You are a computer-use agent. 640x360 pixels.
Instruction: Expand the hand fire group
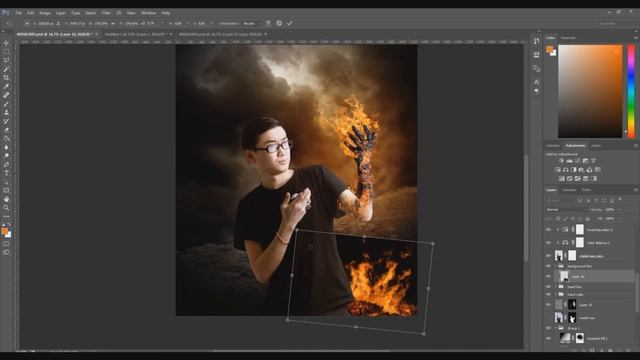tap(556, 287)
